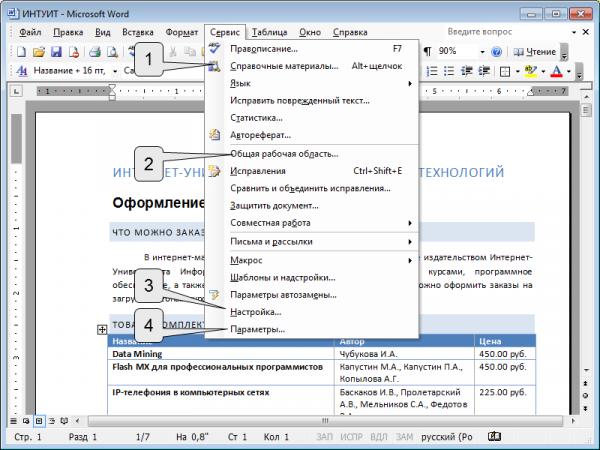
Task: Switch to Print Layout view icon
Action: 39,421
